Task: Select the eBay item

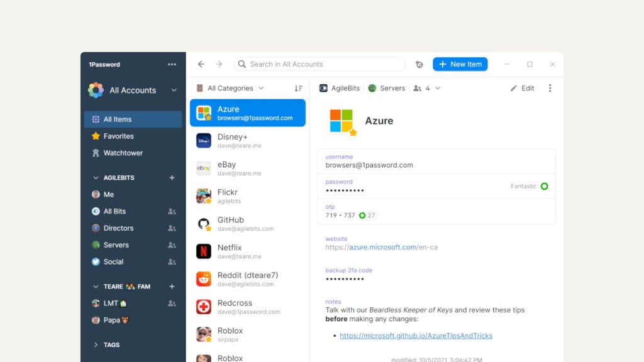Action: pos(248,168)
